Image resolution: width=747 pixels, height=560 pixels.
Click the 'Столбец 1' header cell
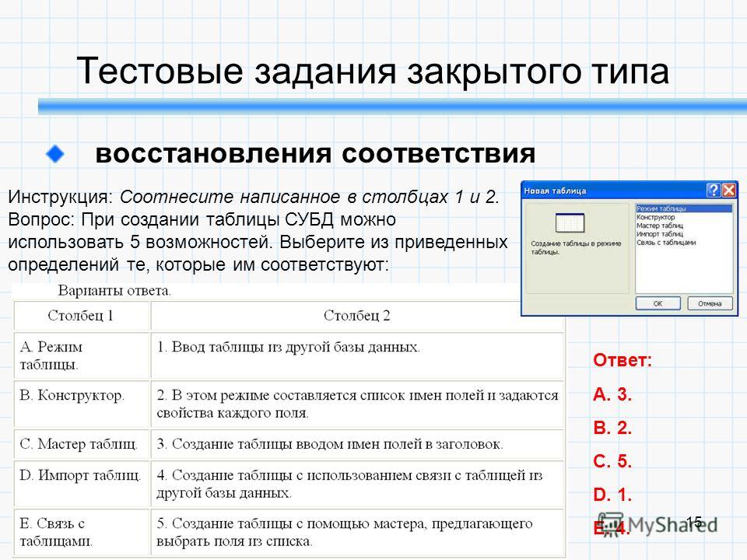pos(82,316)
